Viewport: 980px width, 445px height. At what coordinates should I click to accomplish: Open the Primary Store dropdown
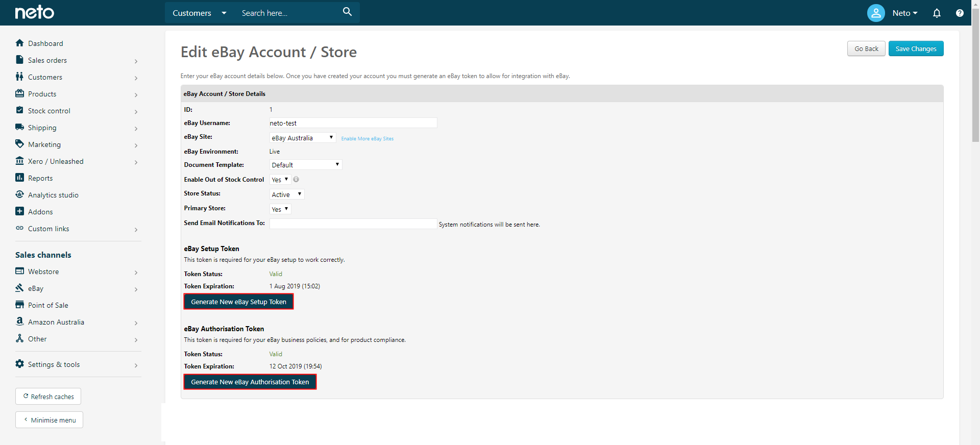click(280, 209)
